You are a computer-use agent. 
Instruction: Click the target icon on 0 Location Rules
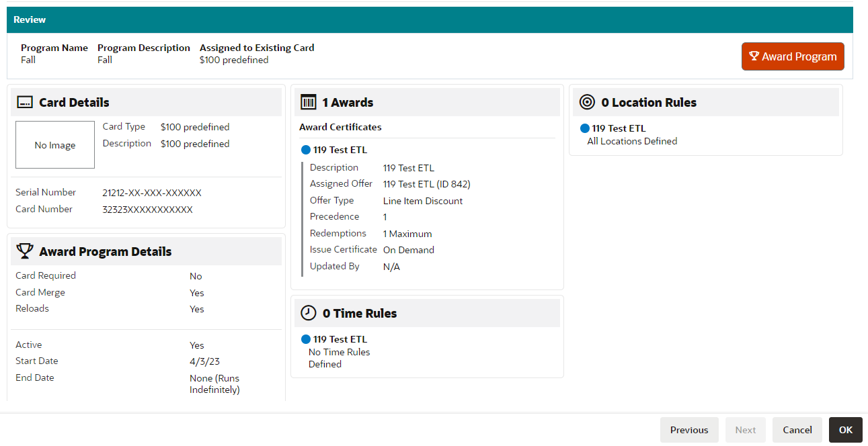pyautogui.click(x=586, y=101)
